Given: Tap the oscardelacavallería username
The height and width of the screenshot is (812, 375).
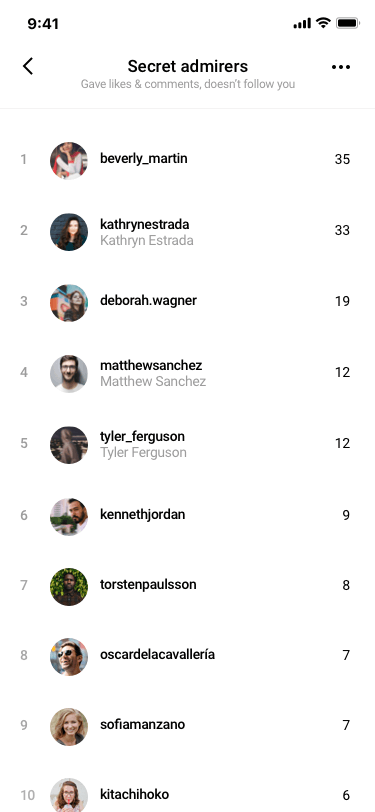Looking at the screenshot, I should tap(157, 654).
